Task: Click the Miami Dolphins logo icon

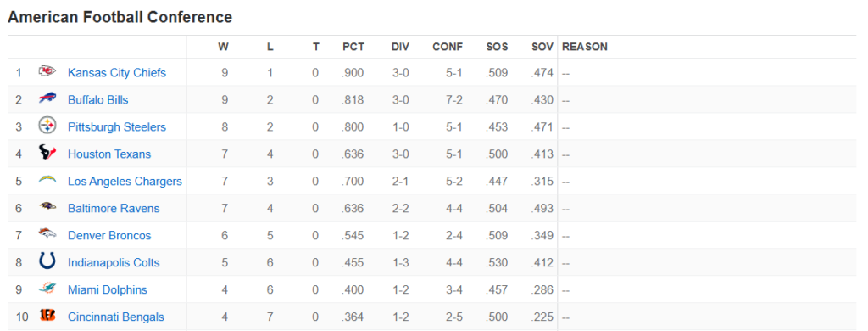Action: point(47,289)
